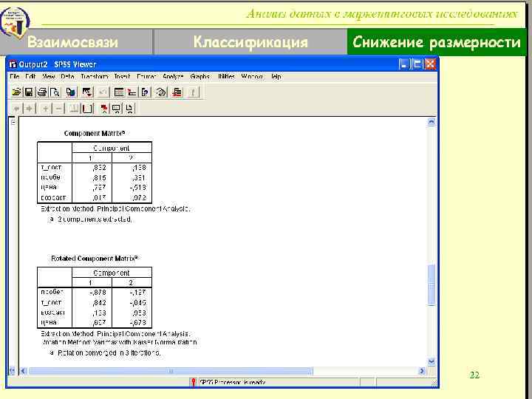Viewport: 532px width, 399px height.
Task: Open the Data menu
Action: pos(67,77)
